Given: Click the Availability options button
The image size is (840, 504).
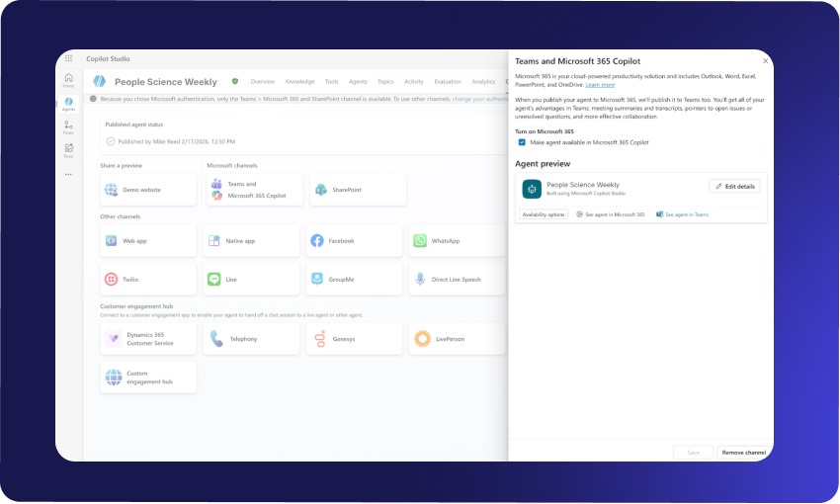Looking at the screenshot, I should (x=543, y=214).
